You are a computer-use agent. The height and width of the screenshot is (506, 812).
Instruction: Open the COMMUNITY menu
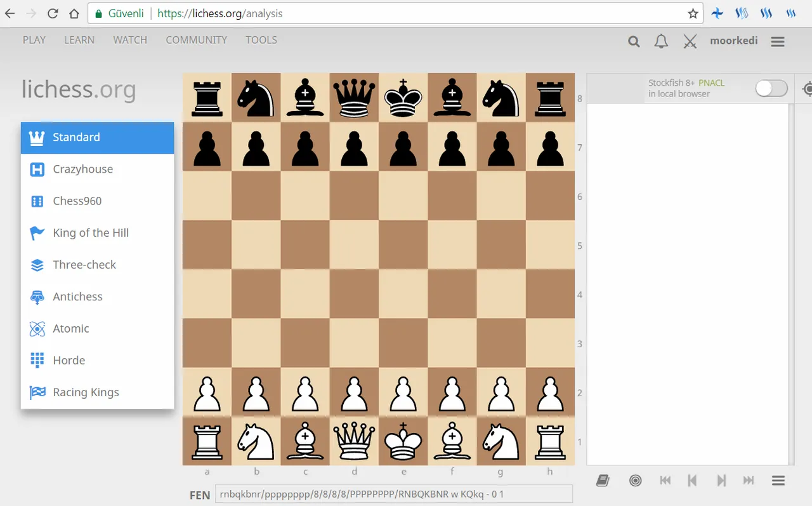point(197,40)
